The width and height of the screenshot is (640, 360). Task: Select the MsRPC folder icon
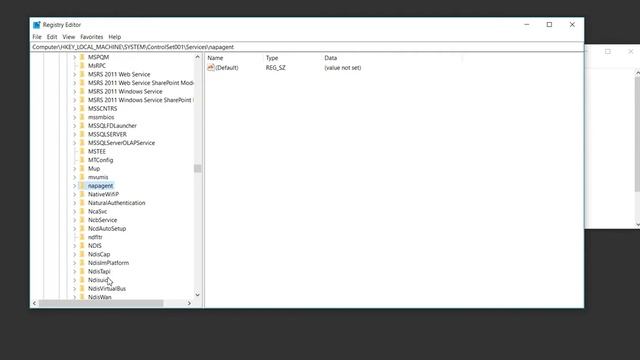tap(82, 66)
